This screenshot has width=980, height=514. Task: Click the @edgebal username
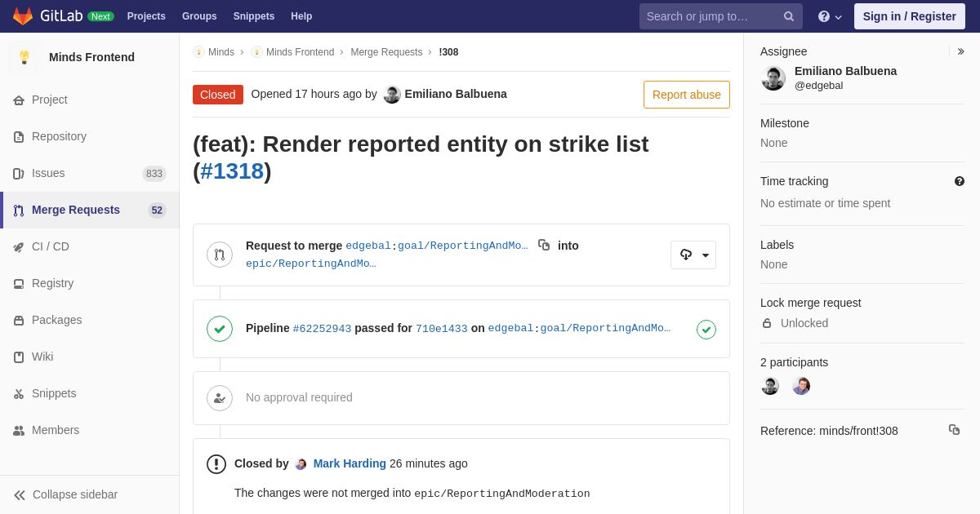point(818,86)
